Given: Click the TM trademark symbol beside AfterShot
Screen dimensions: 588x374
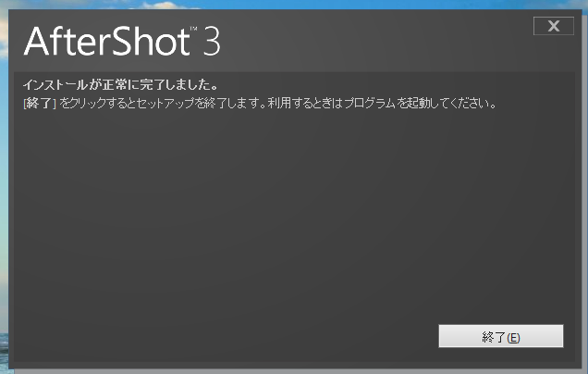Looking at the screenshot, I should point(193,29).
